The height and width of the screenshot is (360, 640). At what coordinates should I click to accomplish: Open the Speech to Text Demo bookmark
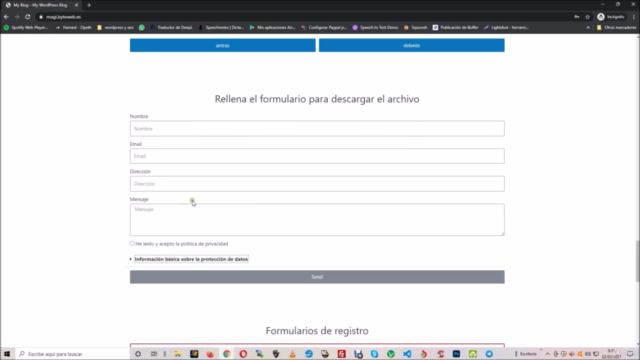click(375, 27)
